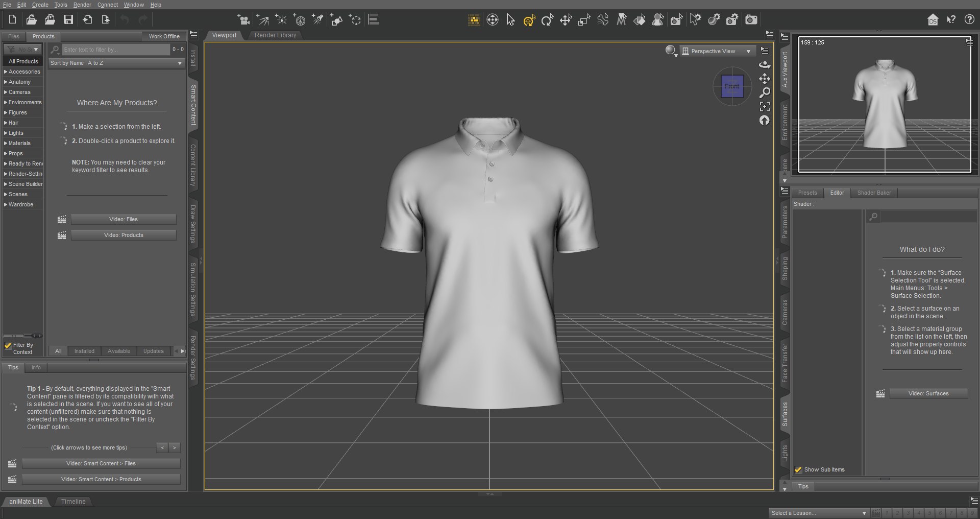Open the DS home icon
The height and width of the screenshot is (519, 980).
933,20
